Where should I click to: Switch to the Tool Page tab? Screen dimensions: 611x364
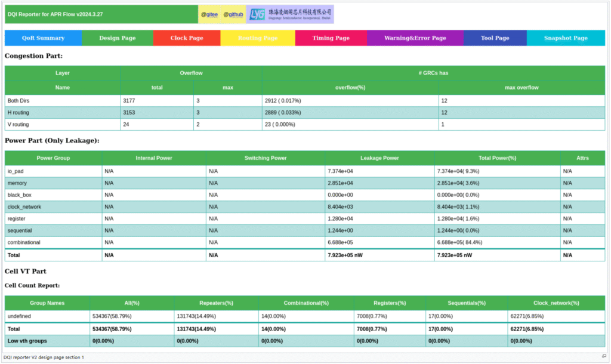click(x=495, y=38)
